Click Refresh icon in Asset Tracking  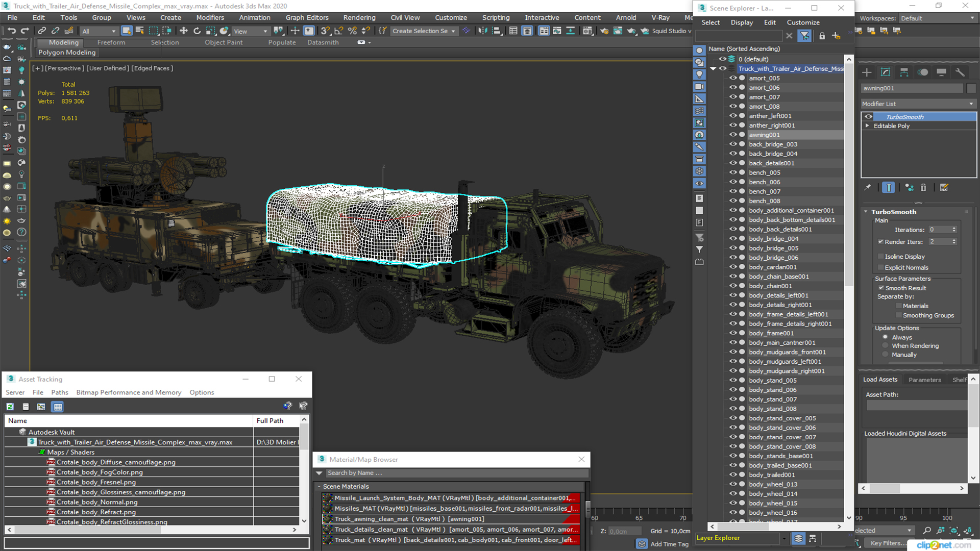pyautogui.click(x=10, y=407)
